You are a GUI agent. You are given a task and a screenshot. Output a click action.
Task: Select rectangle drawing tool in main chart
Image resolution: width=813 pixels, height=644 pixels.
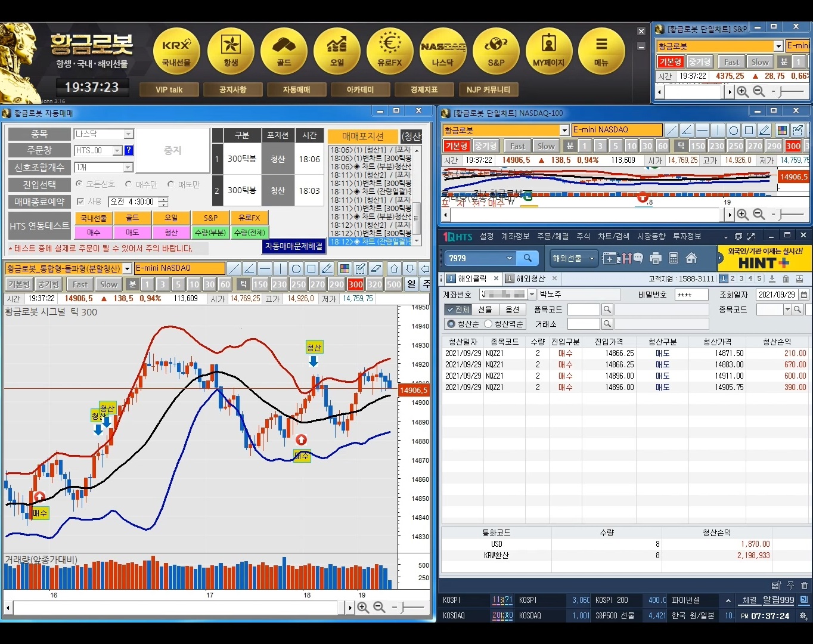click(x=312, y=268)
